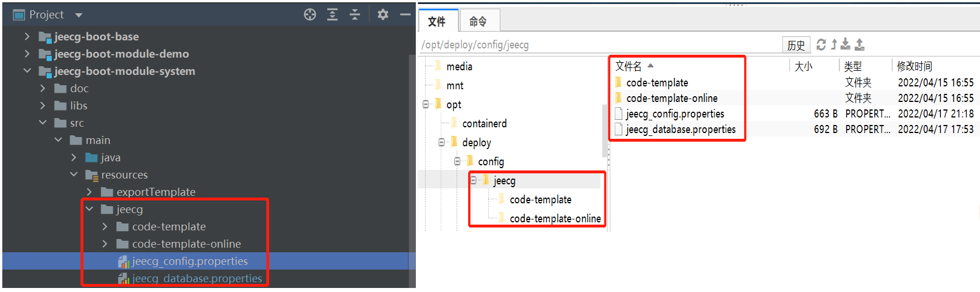
Task: Collapse the jeecg folder in remote tree
Action: (x=473, y=180)
